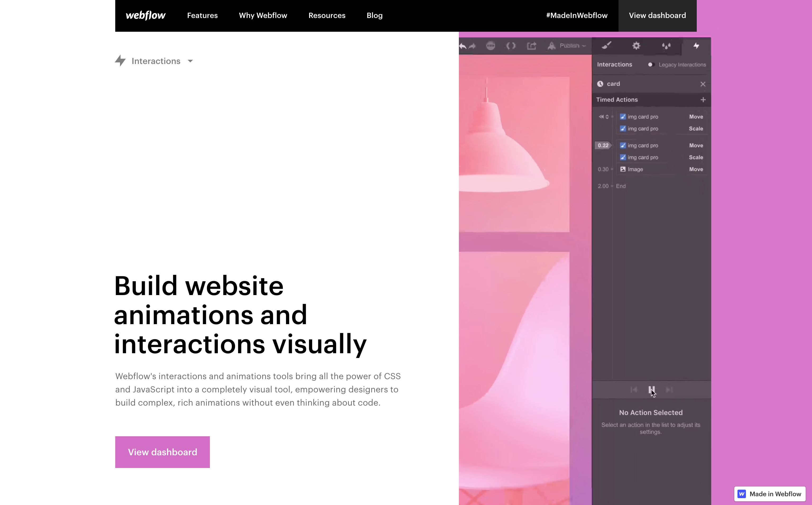The width and height of the screenshot is (812, 505).
Task: Click the rewind arrows icon in timeline
Action: coord(601,117)
